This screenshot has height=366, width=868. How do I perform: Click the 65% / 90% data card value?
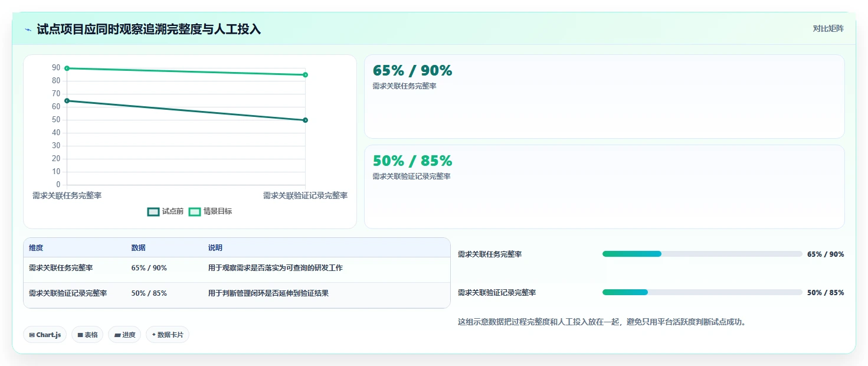coord(412,71)
